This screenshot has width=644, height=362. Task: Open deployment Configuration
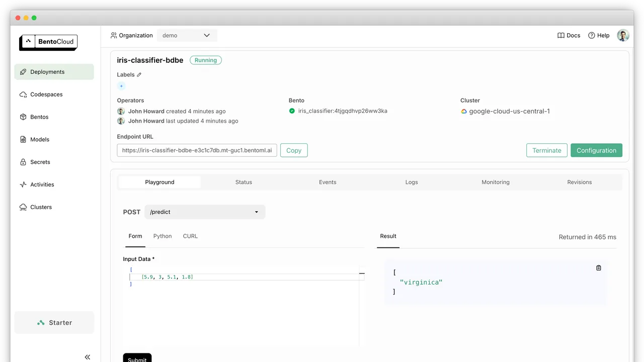click(x=596, y=150)
